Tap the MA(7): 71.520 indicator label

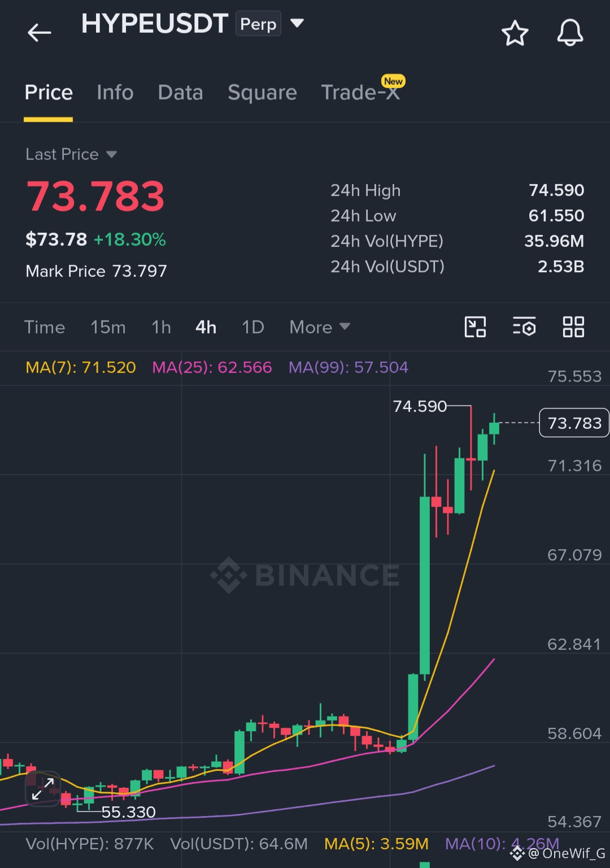pyautogui.click(x=81, y=367)
